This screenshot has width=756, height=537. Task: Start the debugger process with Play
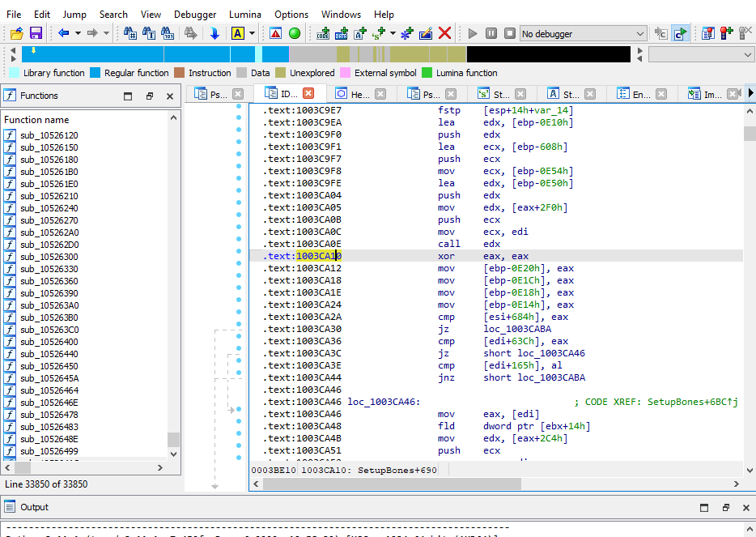pos(473,33)
